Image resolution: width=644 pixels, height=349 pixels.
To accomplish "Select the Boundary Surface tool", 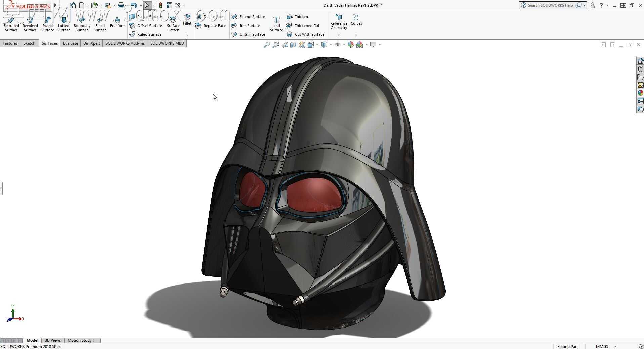I will (82, 24).
